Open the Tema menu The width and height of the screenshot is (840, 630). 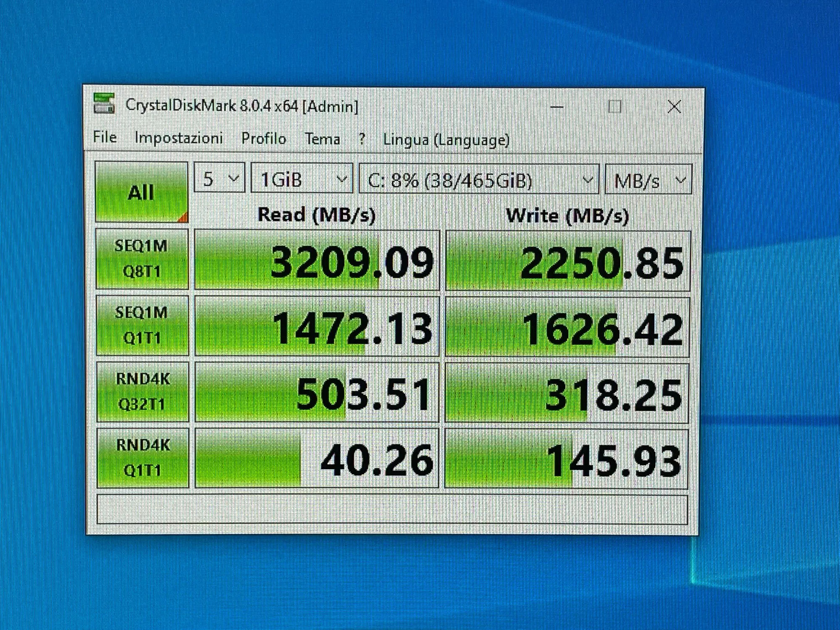point(323,139)
